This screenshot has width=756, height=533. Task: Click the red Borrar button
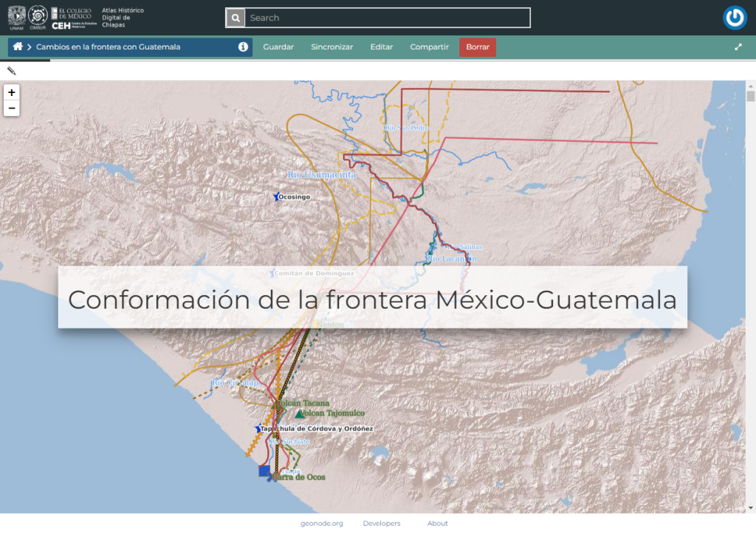478,47
